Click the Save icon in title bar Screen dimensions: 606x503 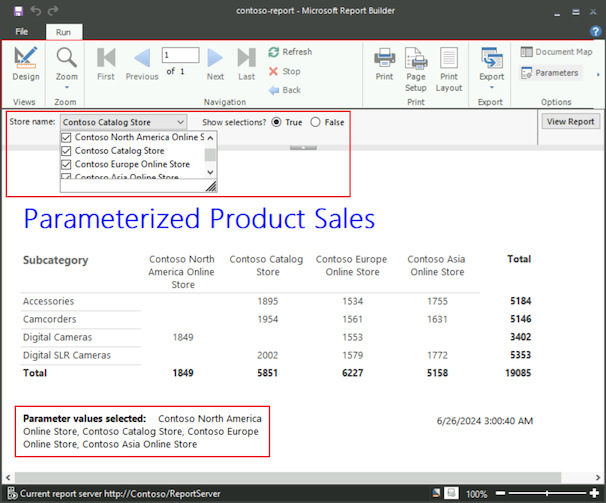(13, 10)
